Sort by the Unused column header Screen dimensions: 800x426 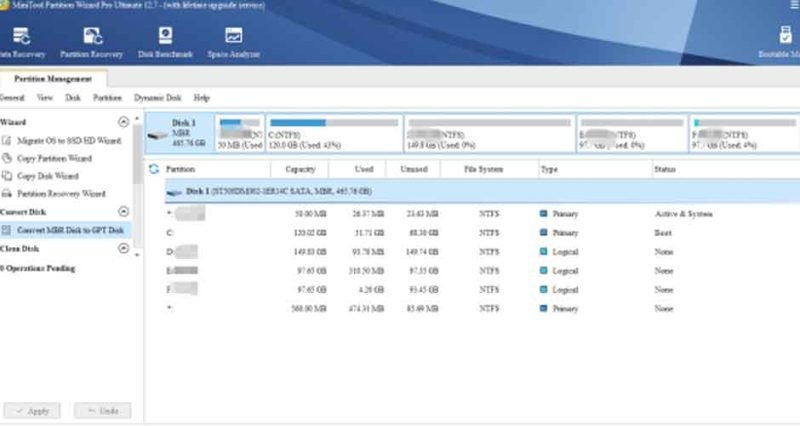tap(414, 169)
